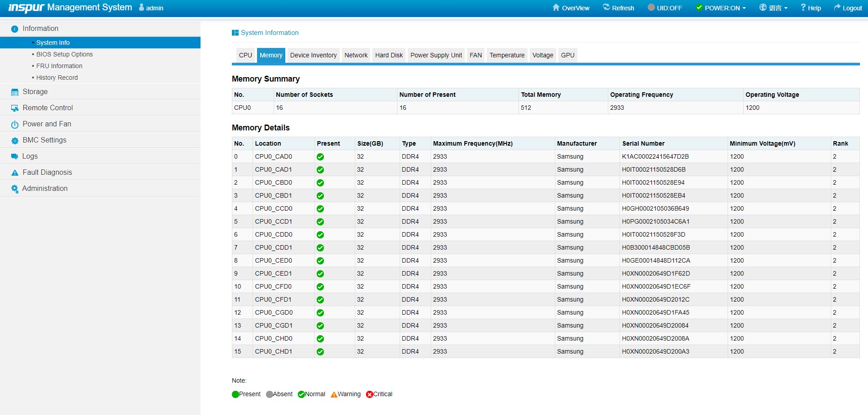
Task: Click the Help question mark icon
Action: point(803,8)
